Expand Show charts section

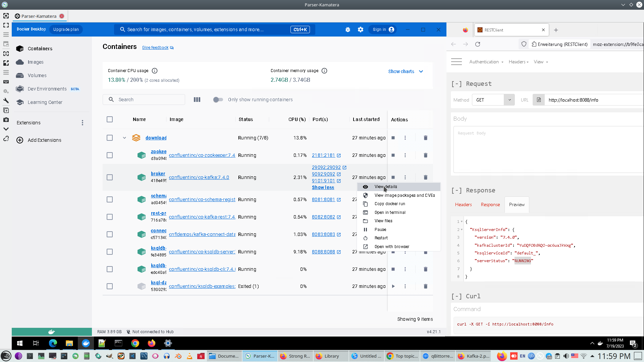pos(406,71)
